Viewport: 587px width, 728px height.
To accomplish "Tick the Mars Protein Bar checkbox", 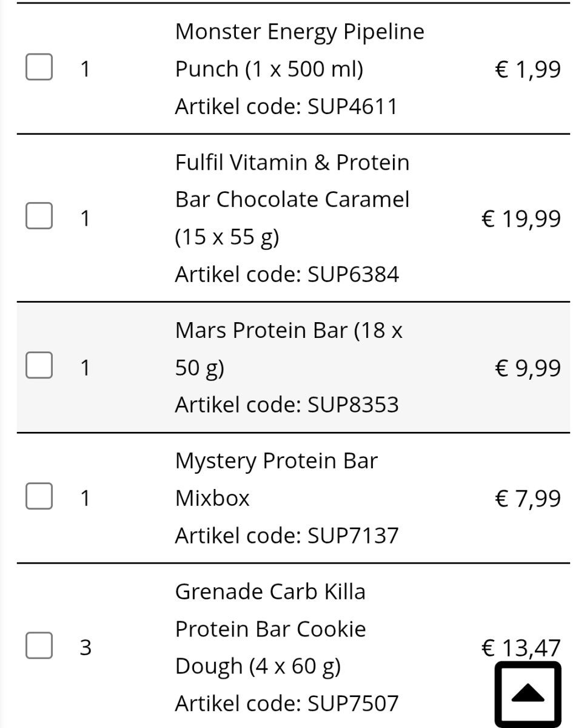I will tap(38, 368).
